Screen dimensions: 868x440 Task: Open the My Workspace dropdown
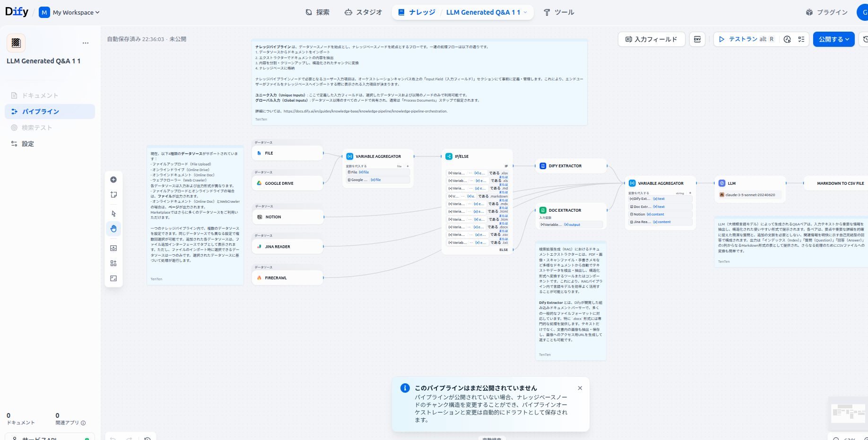click(69, 12)
